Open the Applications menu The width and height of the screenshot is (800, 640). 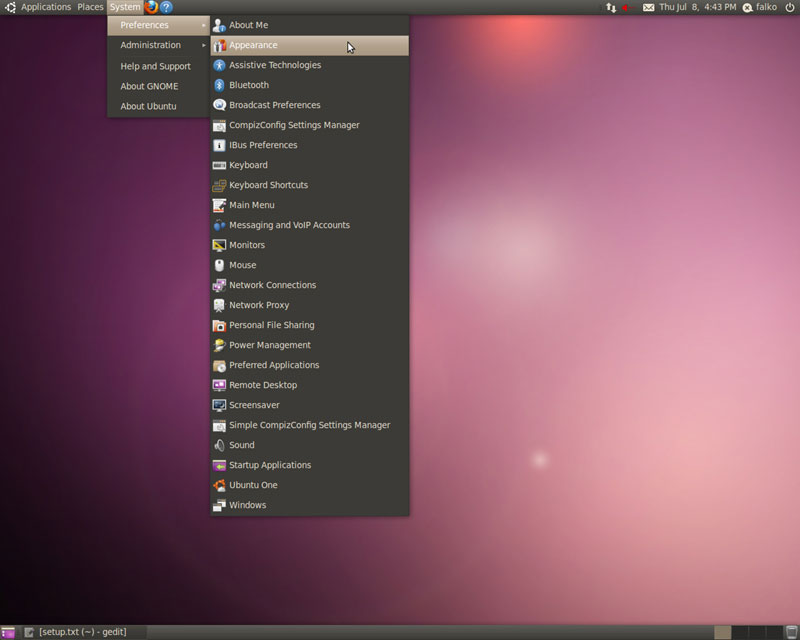point(46,7)
